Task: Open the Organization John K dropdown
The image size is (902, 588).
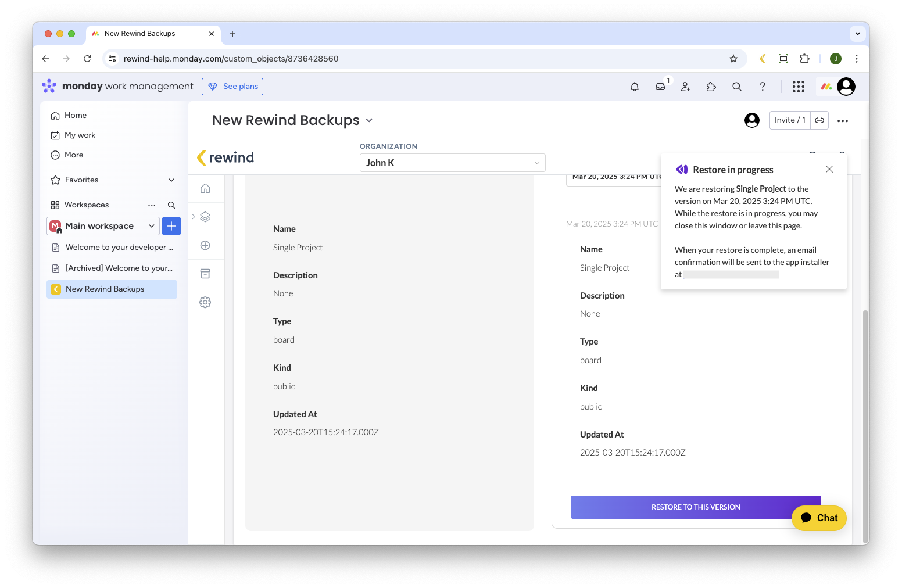Action: [453, 163]
